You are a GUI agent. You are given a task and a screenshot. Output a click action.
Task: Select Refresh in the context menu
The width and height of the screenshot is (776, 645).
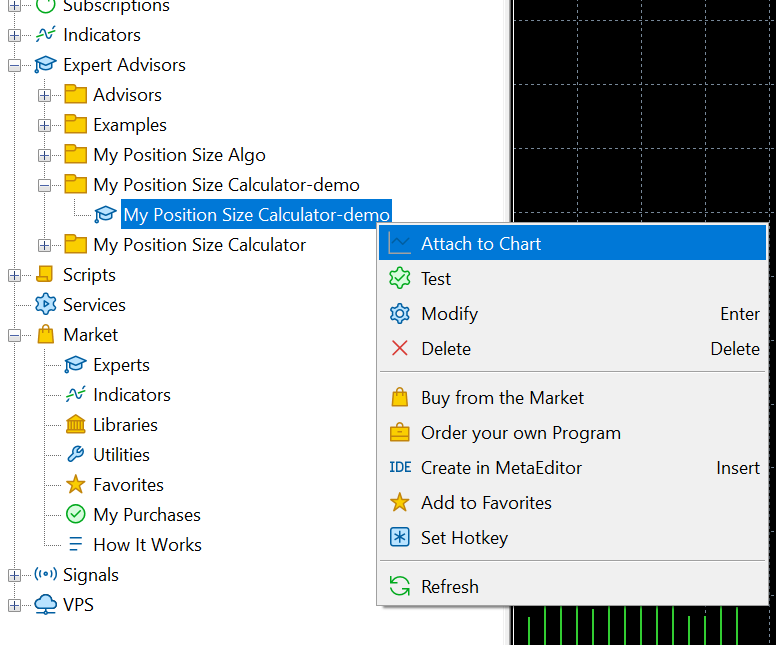573,587
